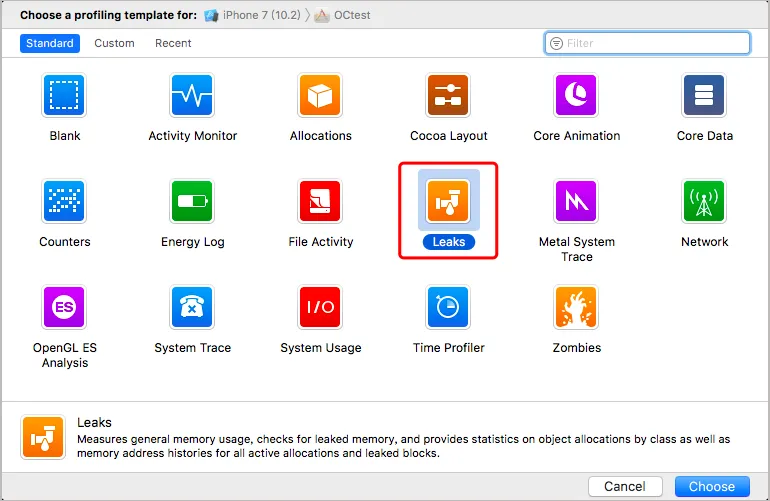This screenshot has width=770, height=501.
Task: Select the Network antenna icon
Action: [704, 201]
